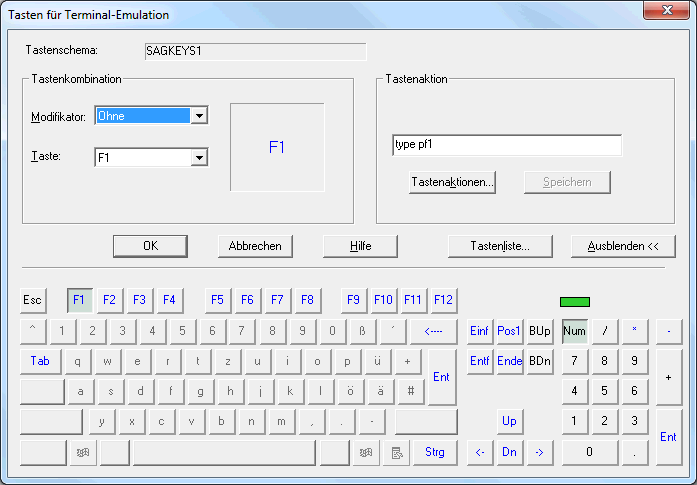Click the Tastenschema field SAGKEYS1
This screenshot has height=485, width=697.
[256, 51]
